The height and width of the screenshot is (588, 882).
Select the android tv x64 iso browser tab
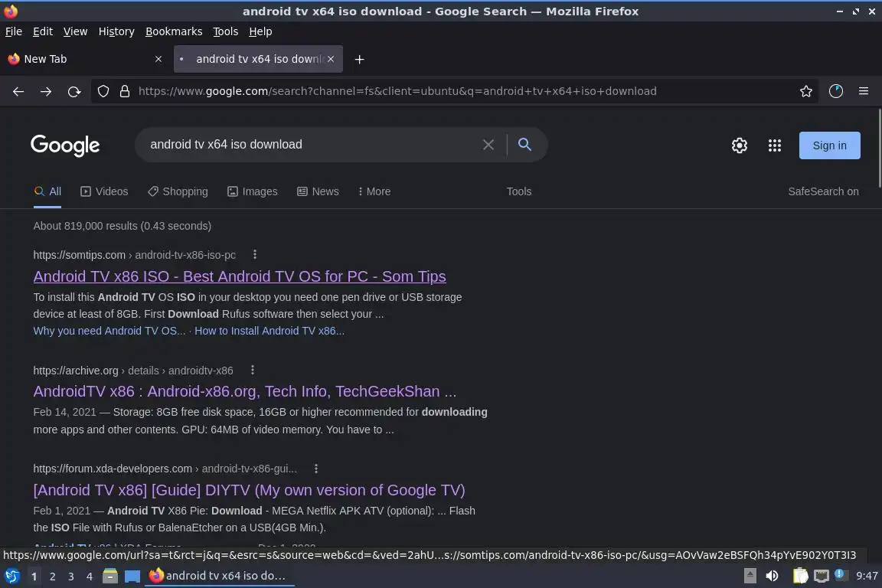point(258,59)
